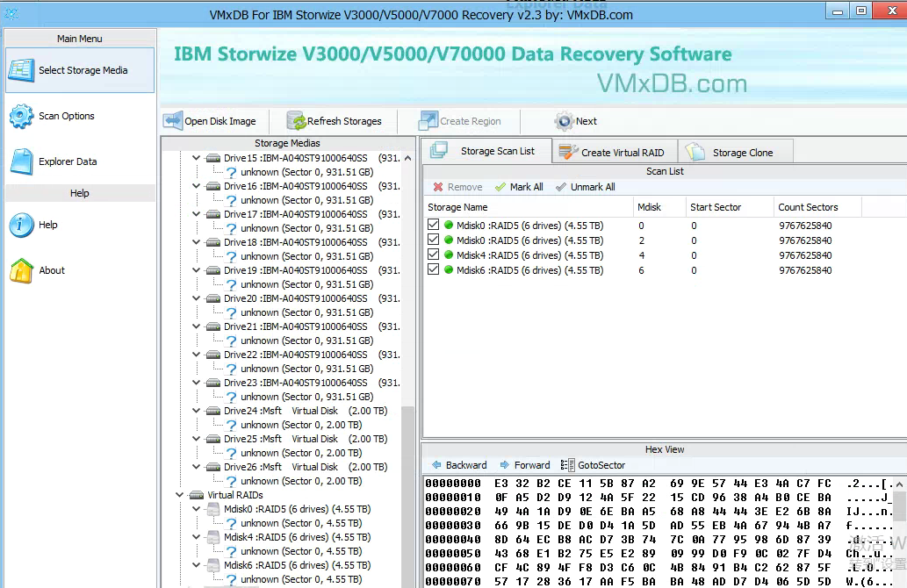
Task: Collapse the Drive21 tree node
Action: (196, 326)
